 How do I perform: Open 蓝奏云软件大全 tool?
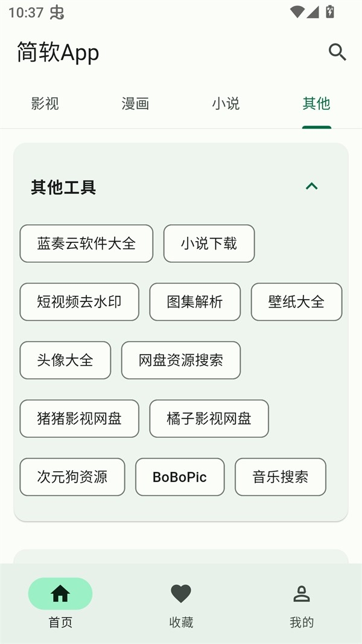86,243
